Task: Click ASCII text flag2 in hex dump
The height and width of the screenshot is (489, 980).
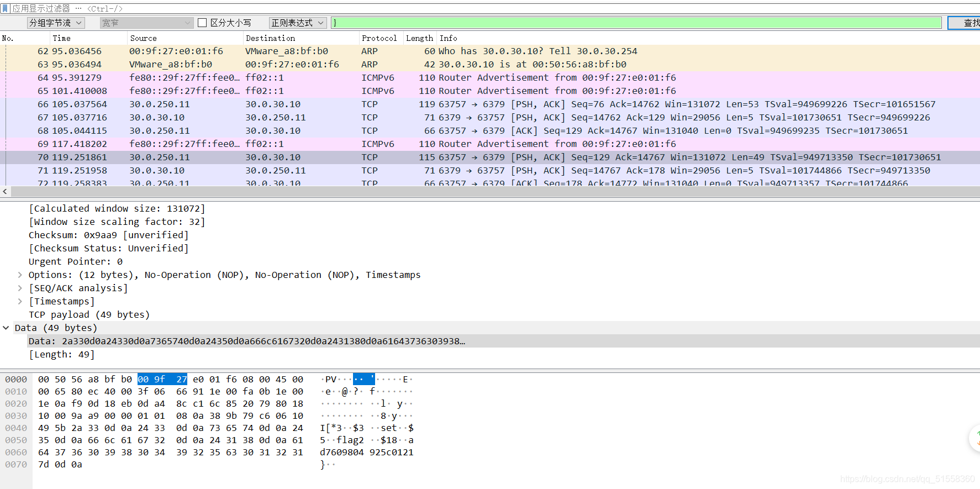Action: coord(350,440)
